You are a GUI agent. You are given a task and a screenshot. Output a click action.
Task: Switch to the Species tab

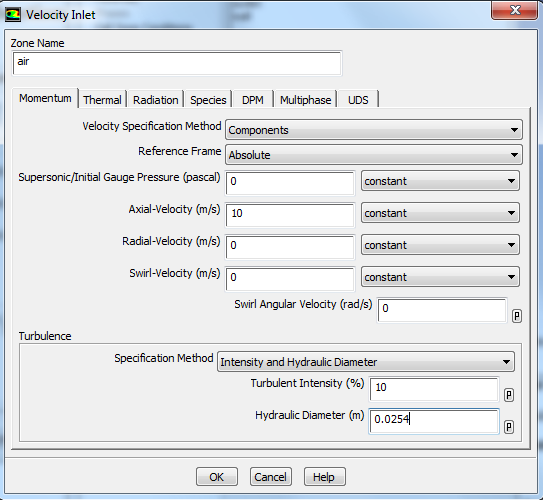(208, 100)
